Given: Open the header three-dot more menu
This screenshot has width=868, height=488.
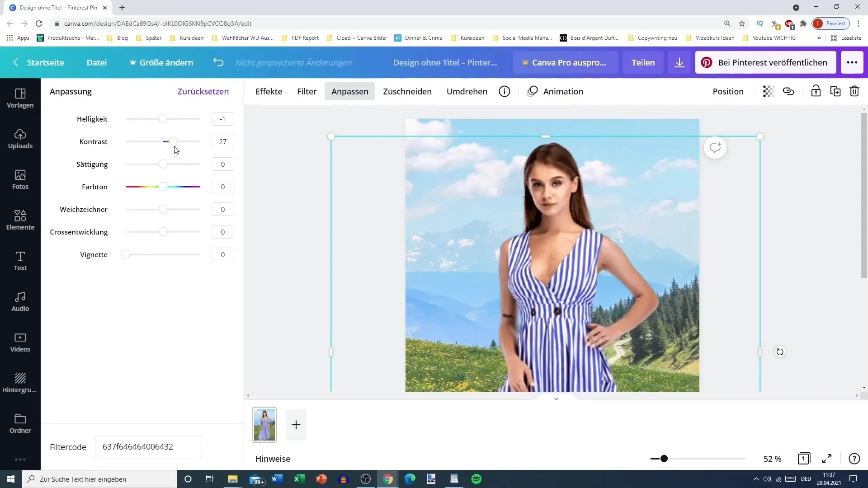Looking at the screenshot, I should tap(852, 62).
